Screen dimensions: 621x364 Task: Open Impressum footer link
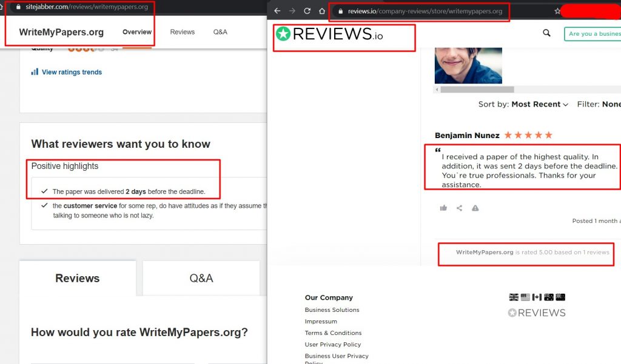(321, 321)
